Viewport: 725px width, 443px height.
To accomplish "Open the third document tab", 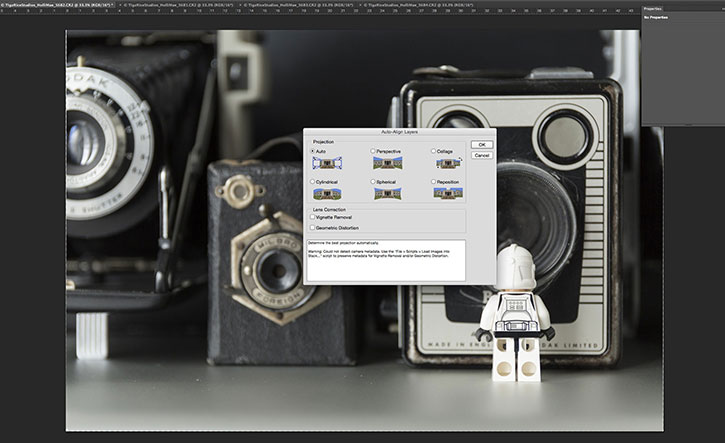I will coord(299,5).
